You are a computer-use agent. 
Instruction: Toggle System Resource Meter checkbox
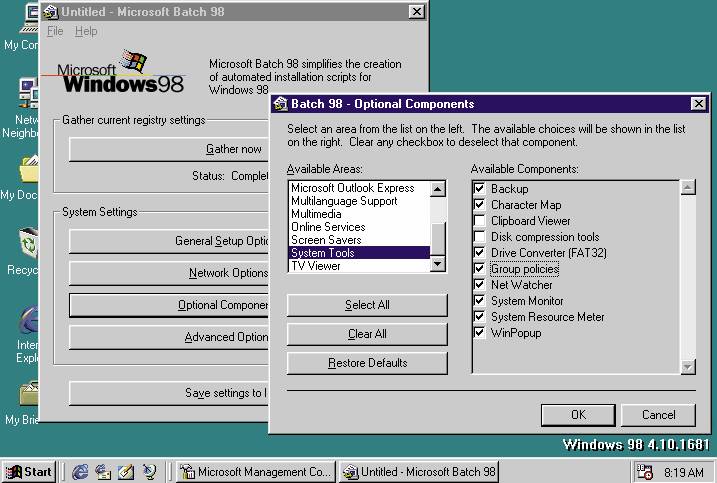click(479, 317)
